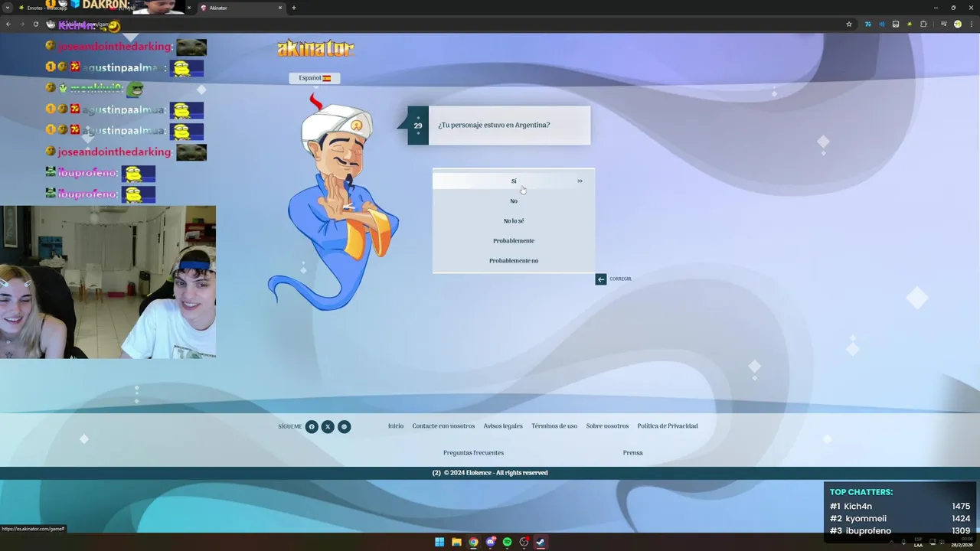Open the Prensa footer link

tap(632, 453)
